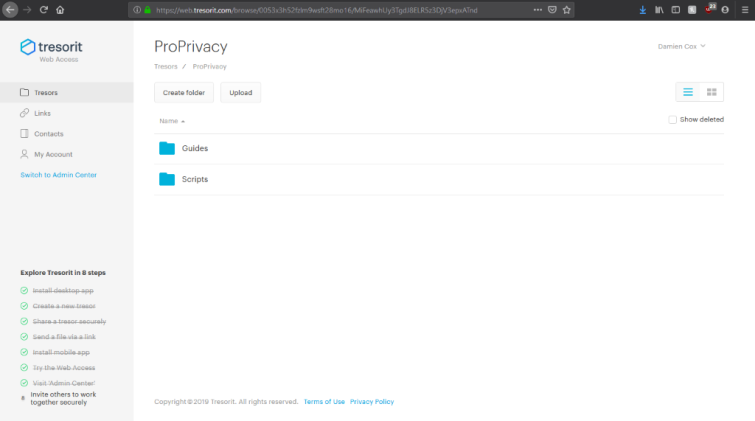Click the site information icon
Screen dimensions: 755x421
pos(137,10)
